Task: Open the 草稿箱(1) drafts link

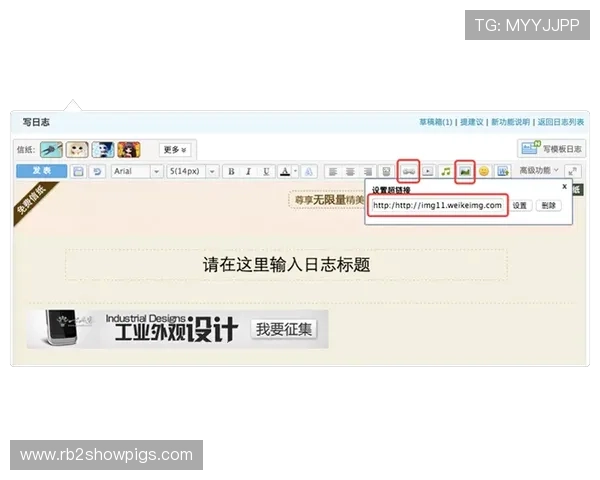Action: coord(435,122)
